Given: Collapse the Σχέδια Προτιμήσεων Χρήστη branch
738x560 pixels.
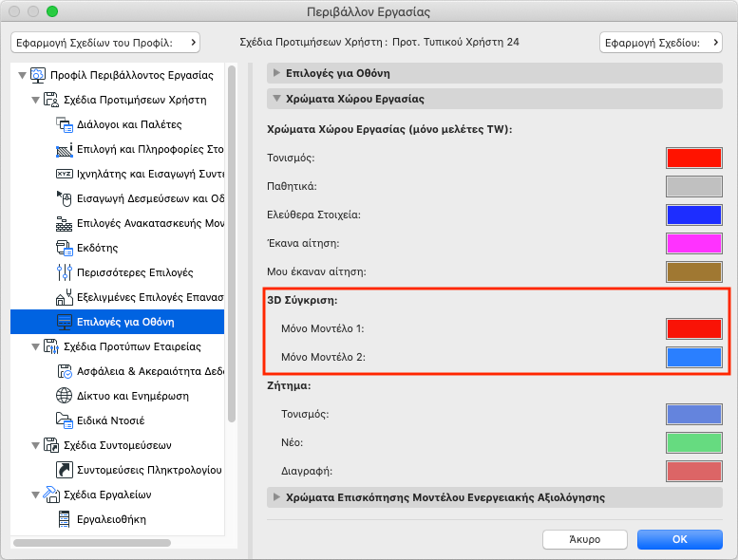Looking at the screenshot, I should (x=35, y=101).
